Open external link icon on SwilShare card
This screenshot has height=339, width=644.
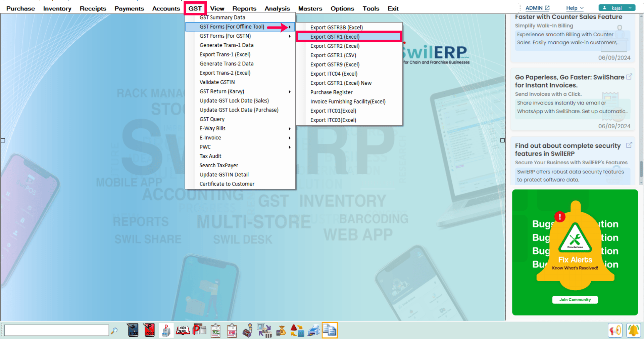coord(629,77)
